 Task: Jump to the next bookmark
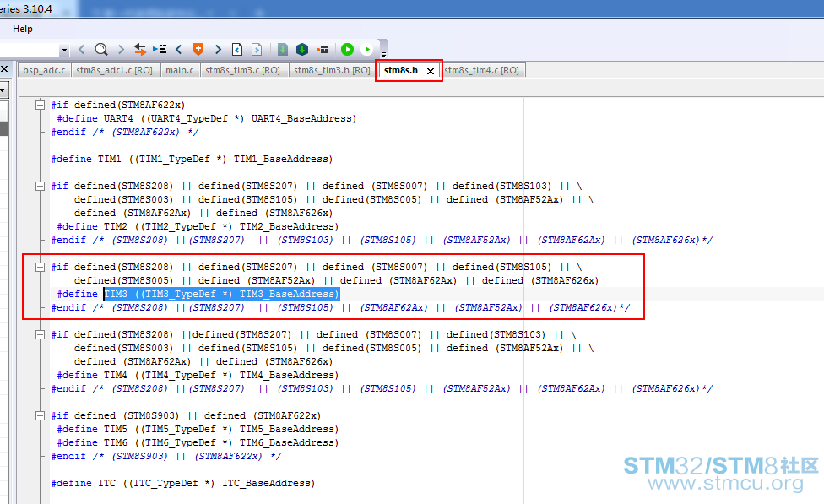pos(218,50)
